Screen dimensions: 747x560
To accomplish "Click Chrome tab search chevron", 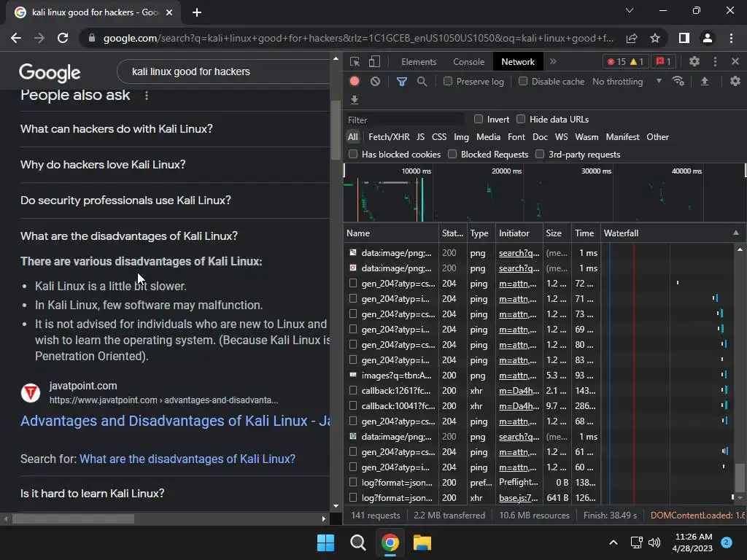I will point(630,10).
